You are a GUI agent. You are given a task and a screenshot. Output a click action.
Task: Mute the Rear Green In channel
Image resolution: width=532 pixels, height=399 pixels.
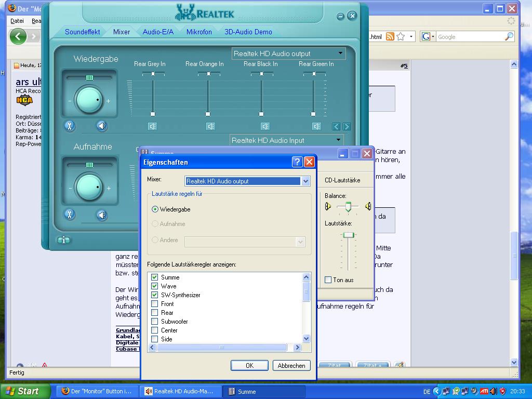tap(316, 126)
